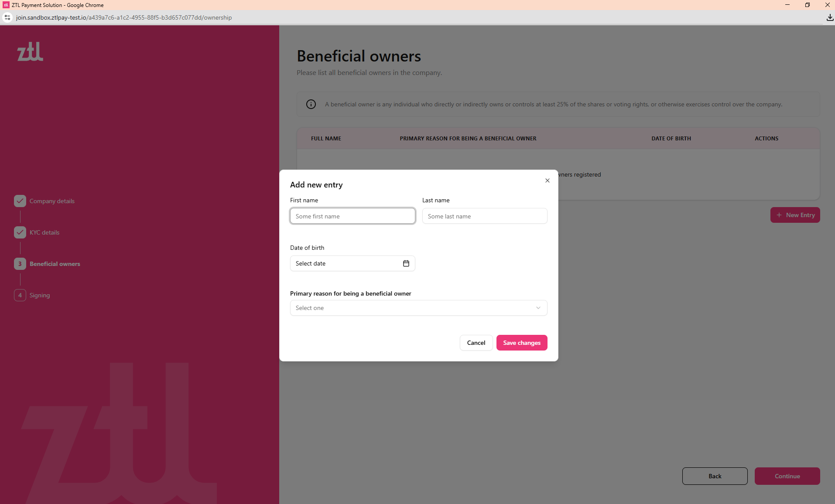Click the Actions column header

pos(767,139)
